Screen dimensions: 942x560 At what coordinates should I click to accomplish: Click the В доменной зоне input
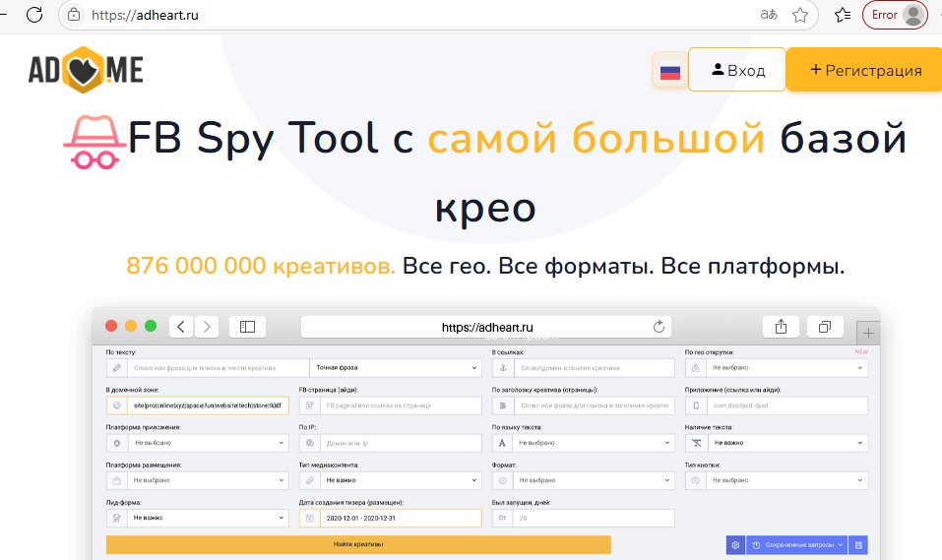point(208,405)
